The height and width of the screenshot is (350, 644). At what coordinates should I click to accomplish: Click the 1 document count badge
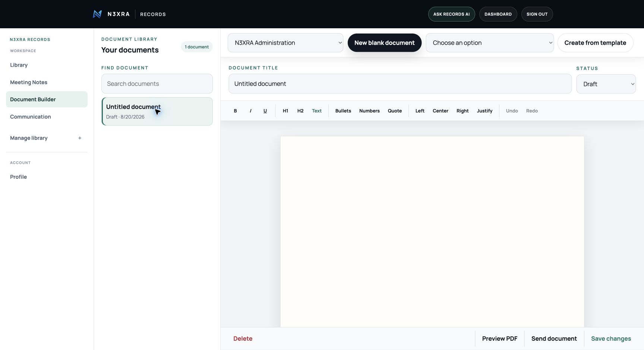(197, 47)
